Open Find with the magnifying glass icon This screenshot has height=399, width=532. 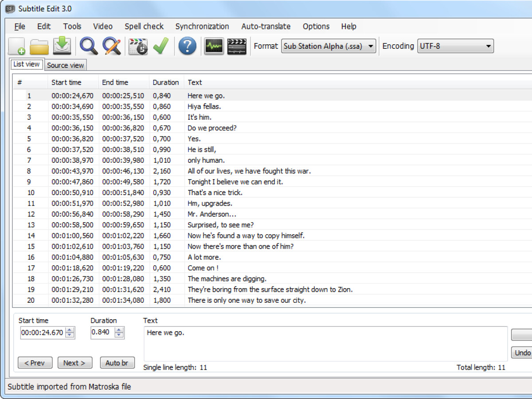coord(89,46)
